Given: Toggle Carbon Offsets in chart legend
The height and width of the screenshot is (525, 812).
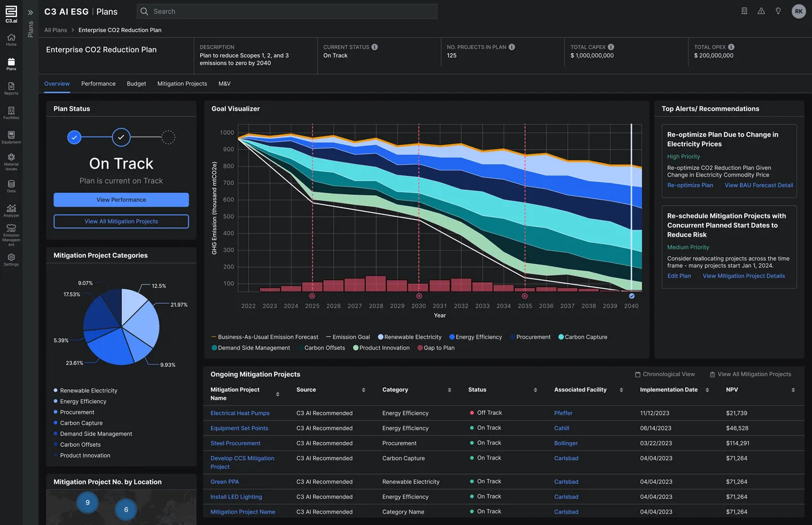Looking at the screenshot, I should (321, 348).
